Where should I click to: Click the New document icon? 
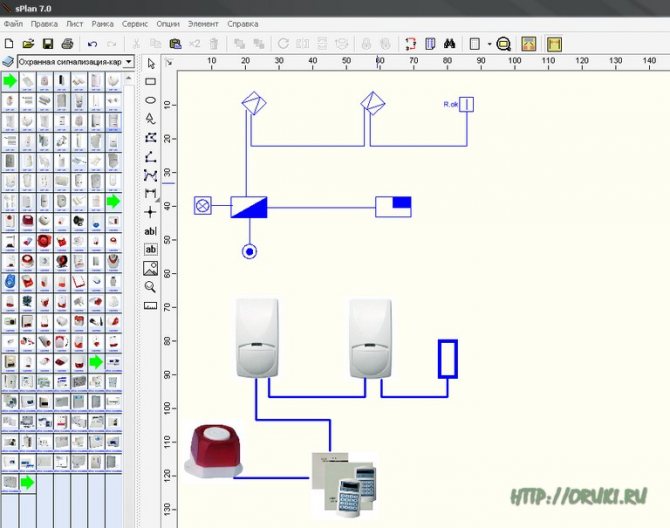pos(10,44)
